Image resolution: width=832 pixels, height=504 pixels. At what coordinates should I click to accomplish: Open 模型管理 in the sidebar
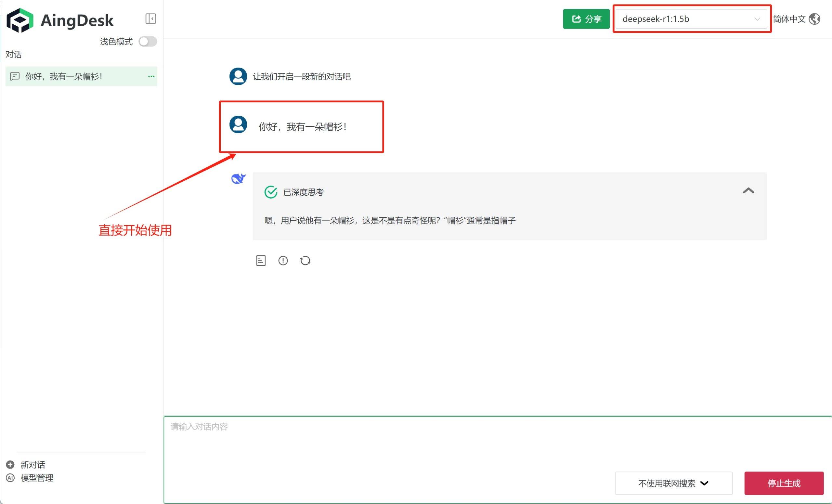pos(37,478)
